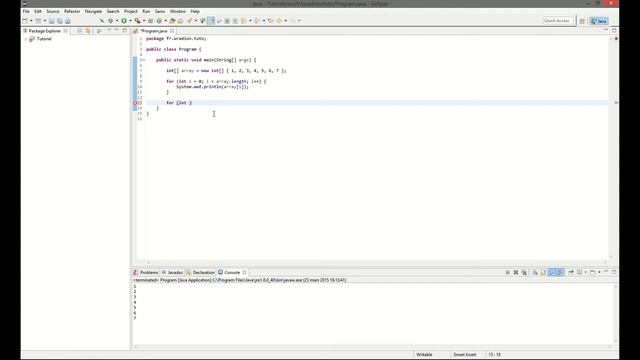Click the Display Selected Console icon

[x=579, y=272]
